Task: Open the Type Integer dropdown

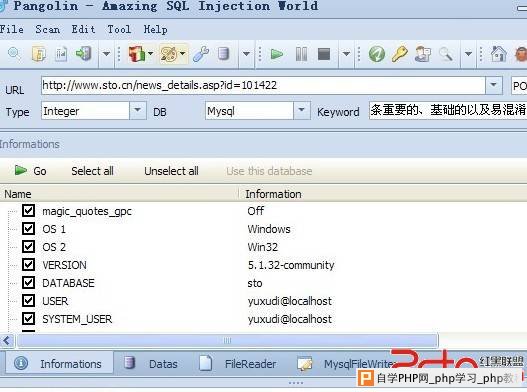Action: click(137, 110)
